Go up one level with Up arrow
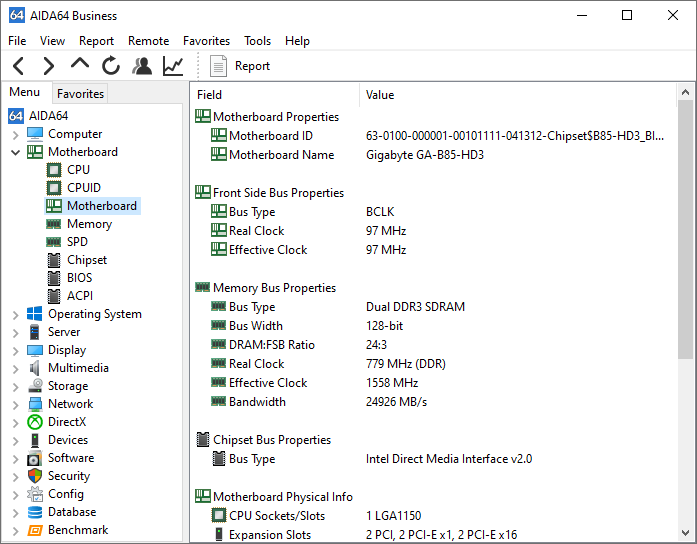The width and height of the screenshot is (697, 544). pyautogui.click(x=80, y=65)
